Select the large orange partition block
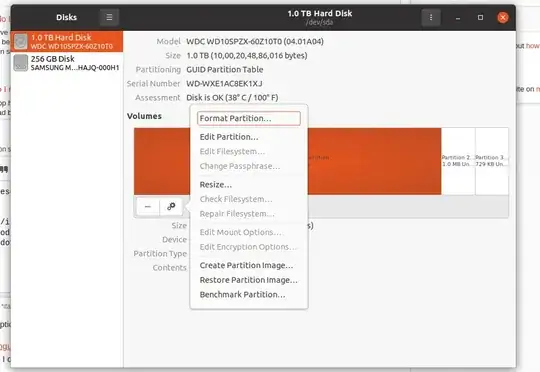The image size is (540, 372). pos(374,161)
